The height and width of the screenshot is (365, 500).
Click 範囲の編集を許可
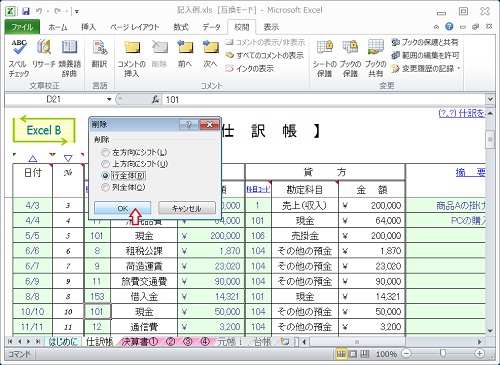(x=425, y=55)
